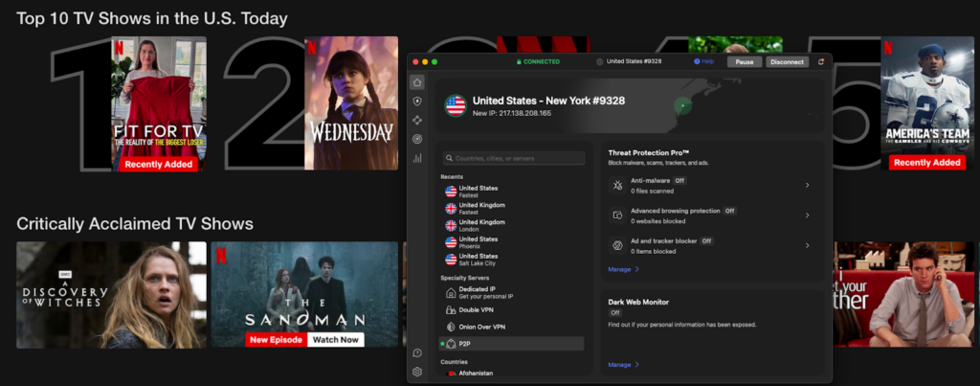The height and width of the screenshot is (386, 980).
Task: Click the New IP: 217.138.208.165 text
Action: pos(512,114)
